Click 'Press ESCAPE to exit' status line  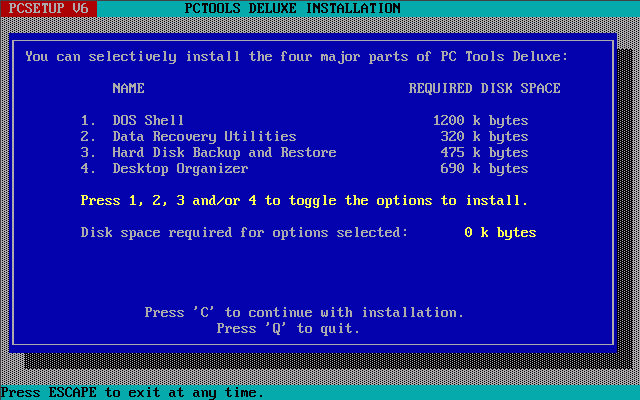[x=132, y=393]
